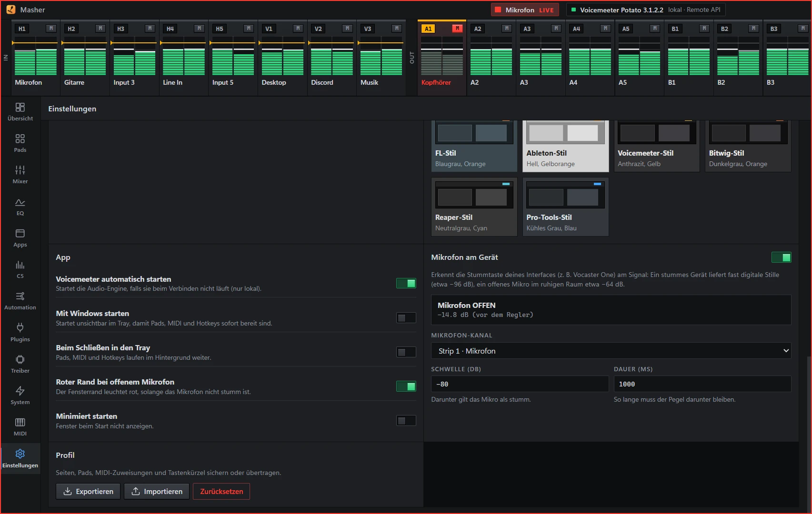Screen dimensions: 812x514
Task: Select the Ableton-Stil theme card
Action: click(x=565, y=146)
